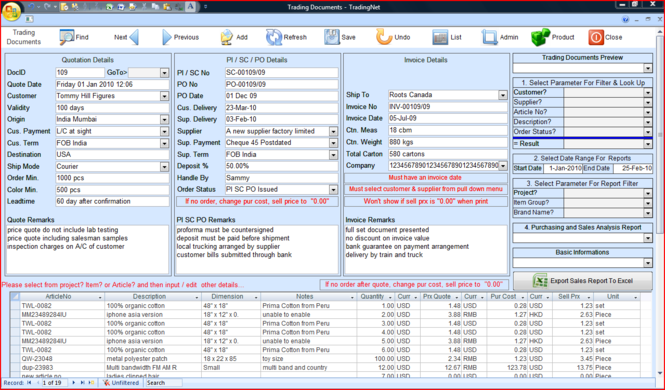Jump to last record in navigator
The image size is (665, 390).
point(82,382)
